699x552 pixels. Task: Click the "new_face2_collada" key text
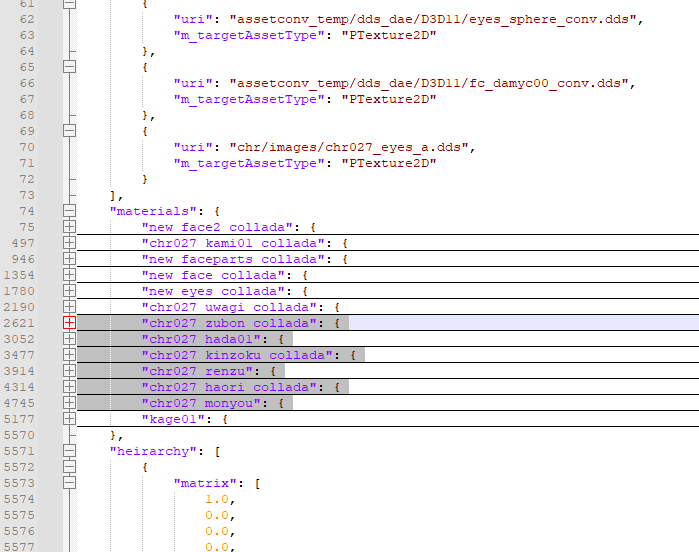[x=217, y=227]
